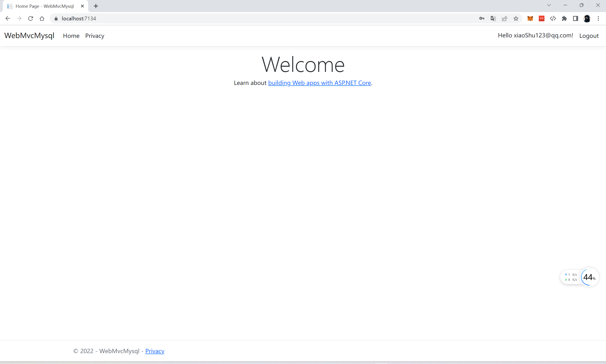Open the Privacy navbar item
606x364 pixels.
94,36
